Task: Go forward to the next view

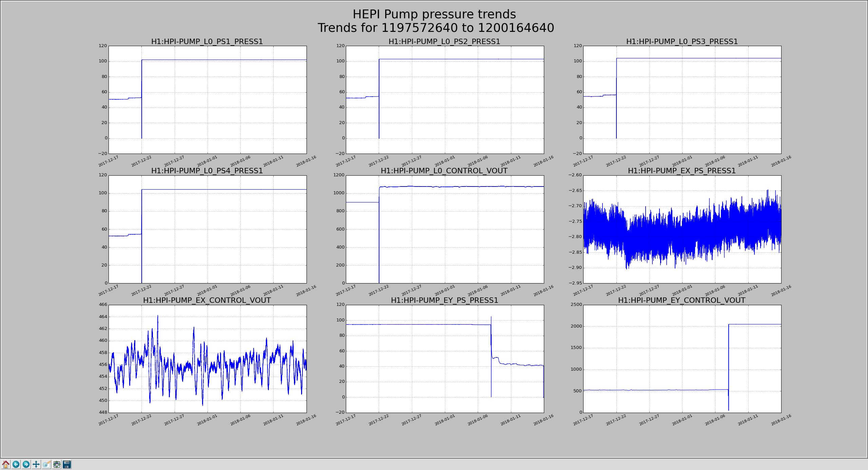Action: click(x=26, y=464)
